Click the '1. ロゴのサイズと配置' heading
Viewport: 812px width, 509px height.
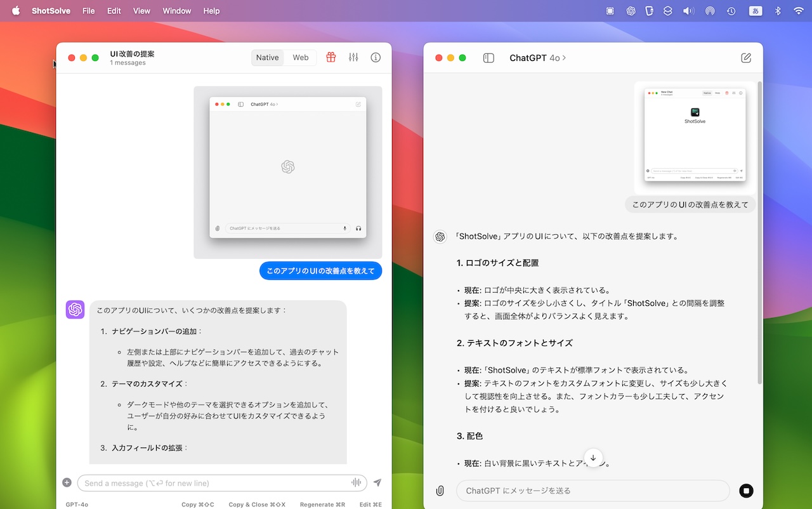[x=497, y=263]
